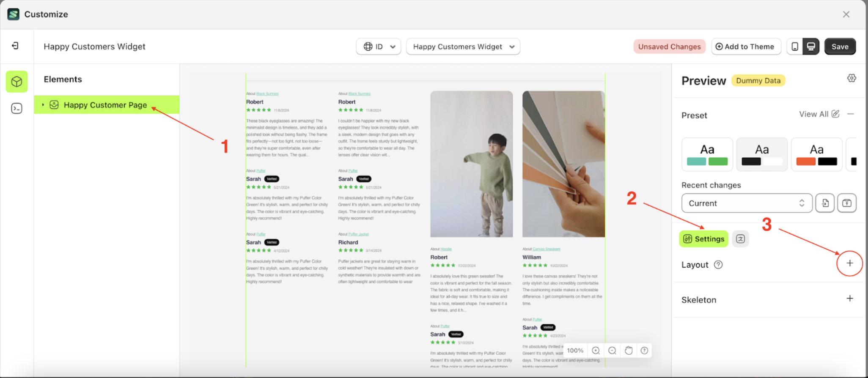
Task: Zoom in on the canvas
Action: (x=596, y=351)
